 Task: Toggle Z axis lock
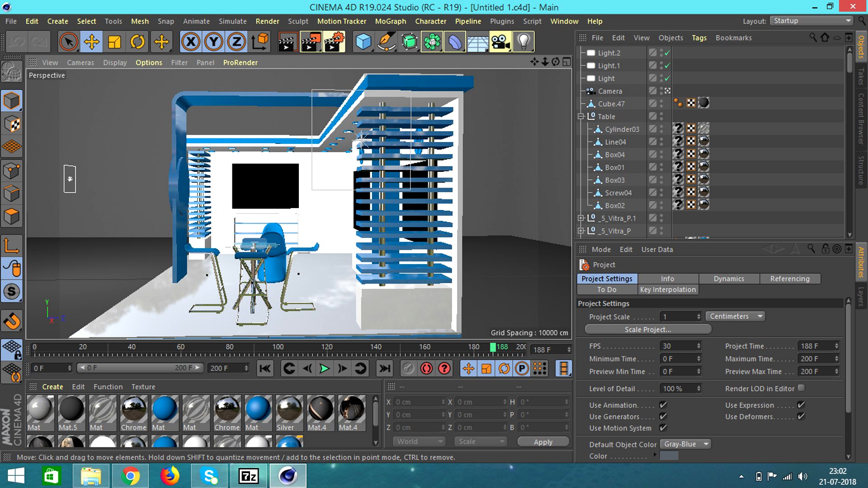point(236,42)
